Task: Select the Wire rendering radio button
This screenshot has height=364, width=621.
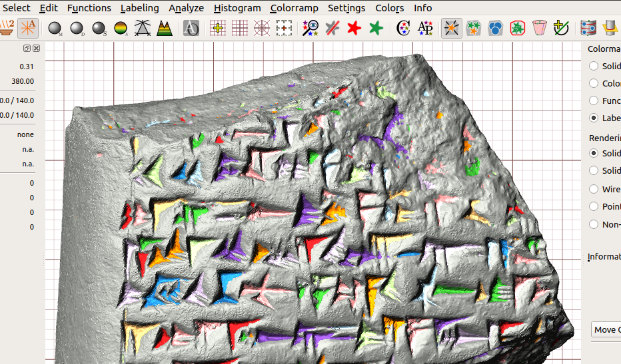Action: click(x=594, y=189)
